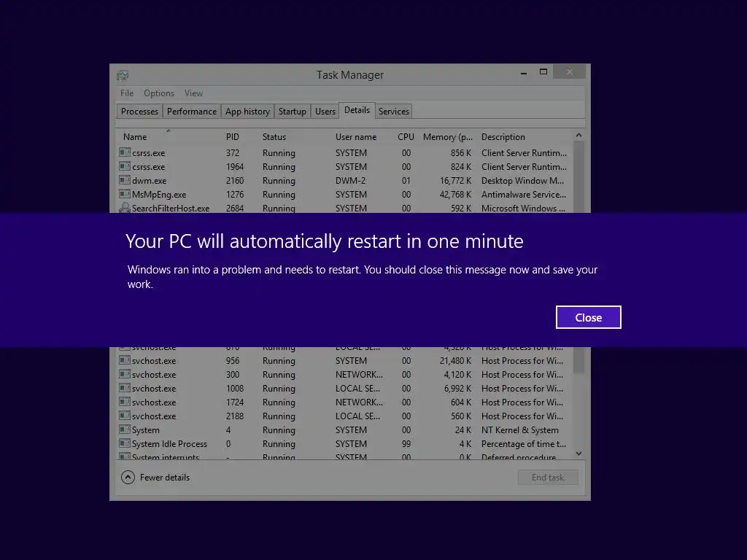Sort by the Memory column header
Viewport: 747px width, 560px height.
pyautogui.click(x=448, y=136)
